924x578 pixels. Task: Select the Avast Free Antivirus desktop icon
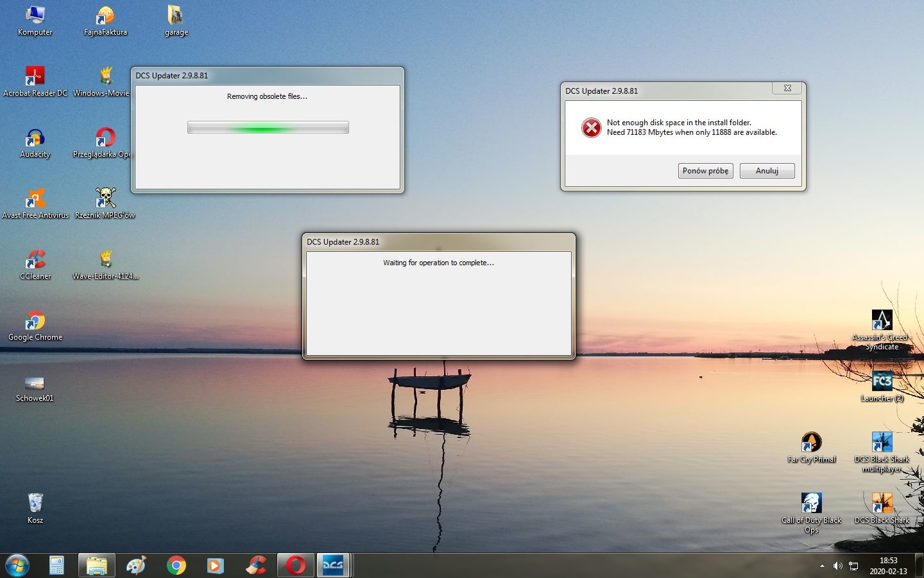[x=35, y=200]
